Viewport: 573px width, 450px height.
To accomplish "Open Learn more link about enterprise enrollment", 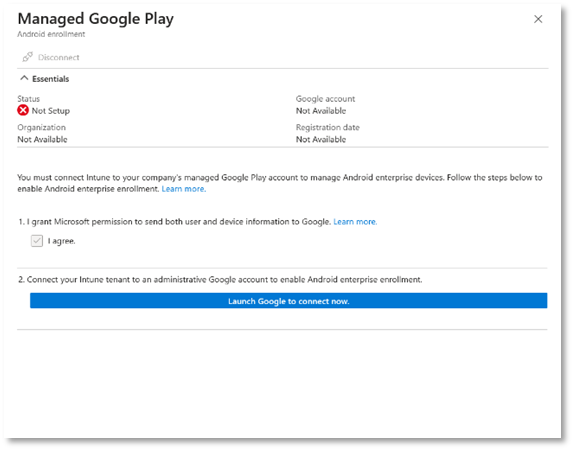I will pyautogui.click(x=184, y=189).
